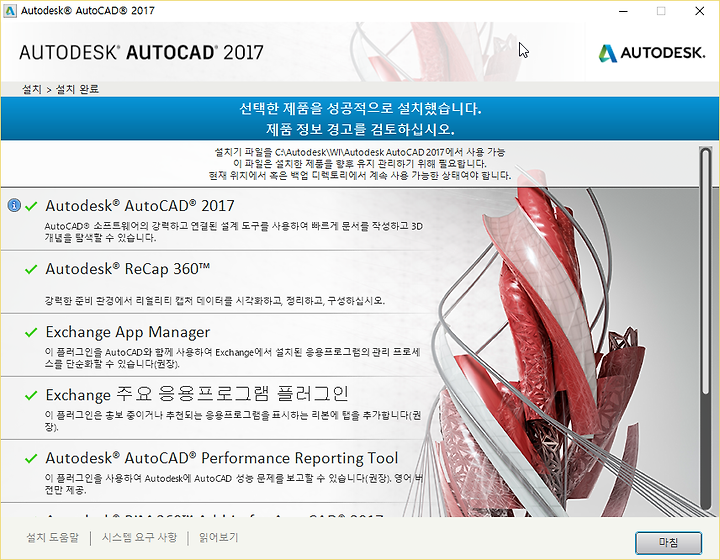Click the green checkmark next to Exchange App Manager

pos(31,332)
